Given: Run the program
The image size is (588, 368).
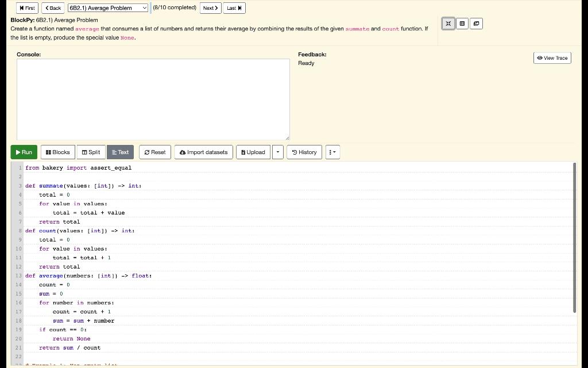Looking at the screenshot, I should [x=24, y=152].
